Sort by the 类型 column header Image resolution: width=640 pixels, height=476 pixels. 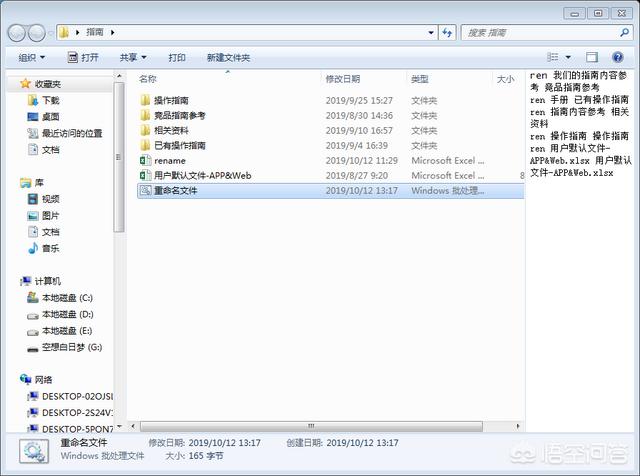pos(420,79)
